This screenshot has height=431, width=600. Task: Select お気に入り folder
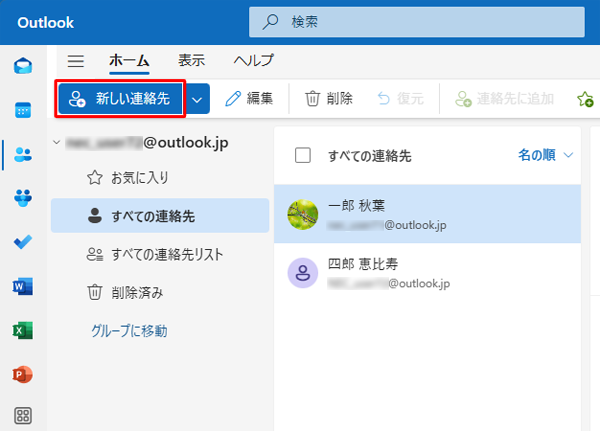point(160,178)
